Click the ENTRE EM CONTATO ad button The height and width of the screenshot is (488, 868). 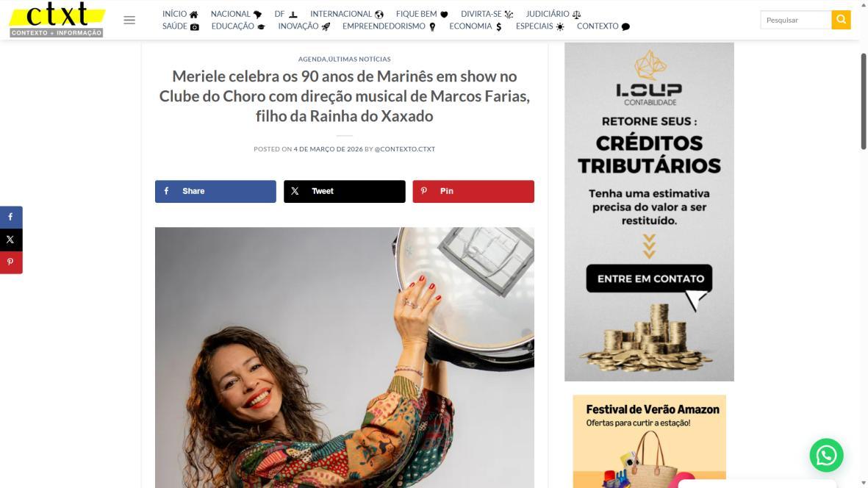pos(649,279)
